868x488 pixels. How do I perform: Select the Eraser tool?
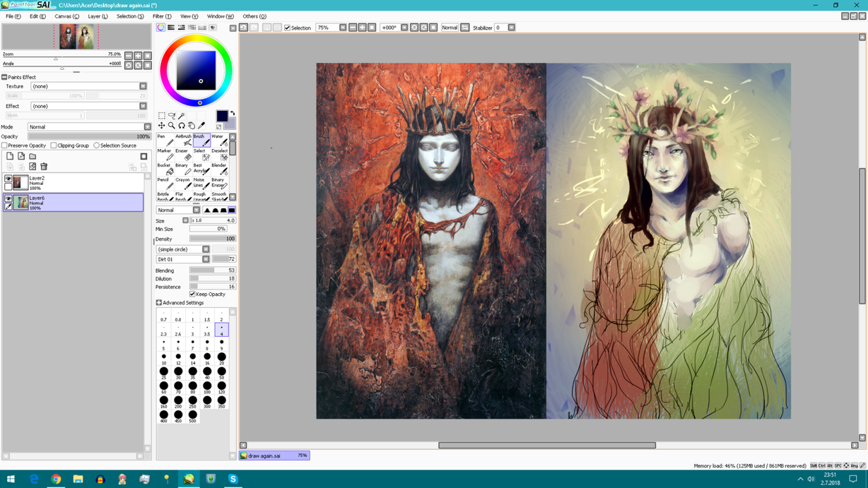[x=182, y=155]
